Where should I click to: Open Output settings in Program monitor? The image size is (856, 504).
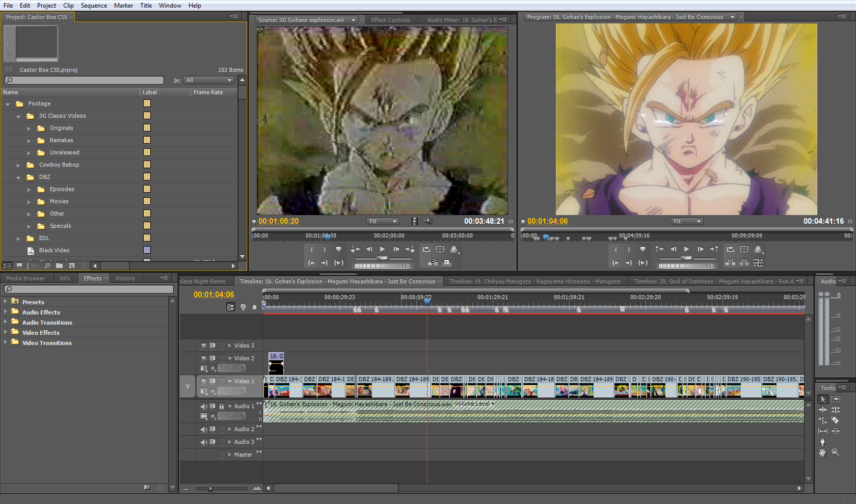[758, 249]
